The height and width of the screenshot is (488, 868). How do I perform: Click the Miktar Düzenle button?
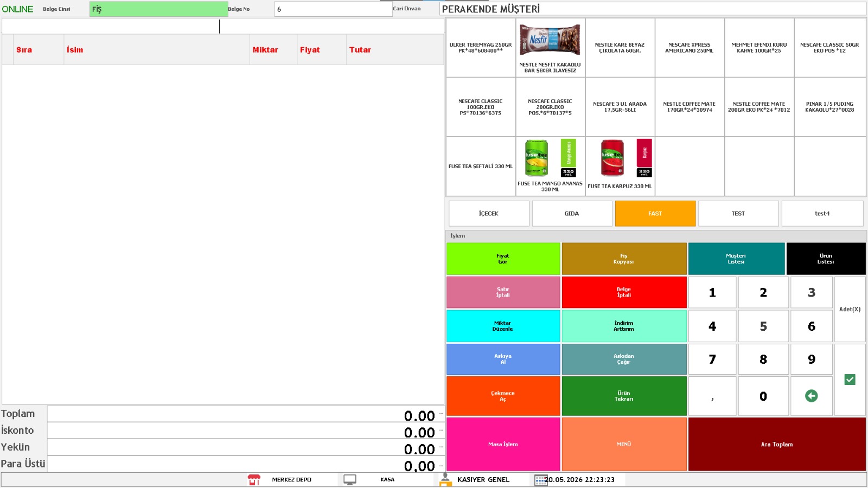pos(503,326)
